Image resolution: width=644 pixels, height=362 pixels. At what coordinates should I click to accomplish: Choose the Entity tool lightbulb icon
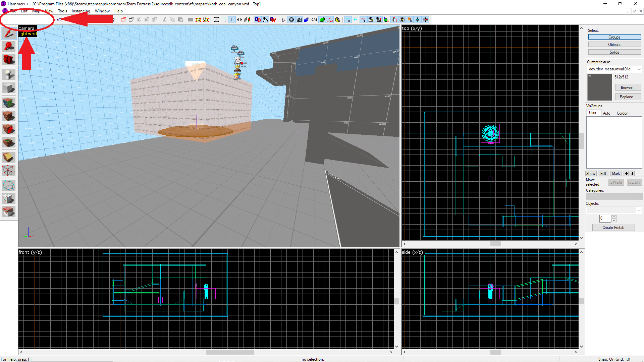[9, 74]
